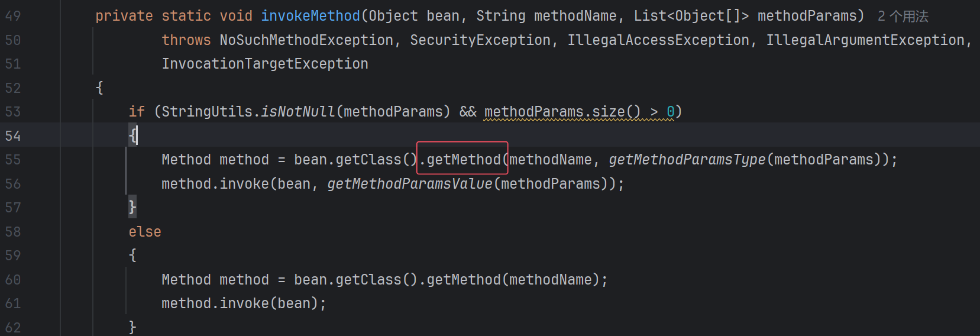Click line number 54 in the gutter
This screenshot has width=980, height=336.
pyautogui.click(x=13, y=136)
